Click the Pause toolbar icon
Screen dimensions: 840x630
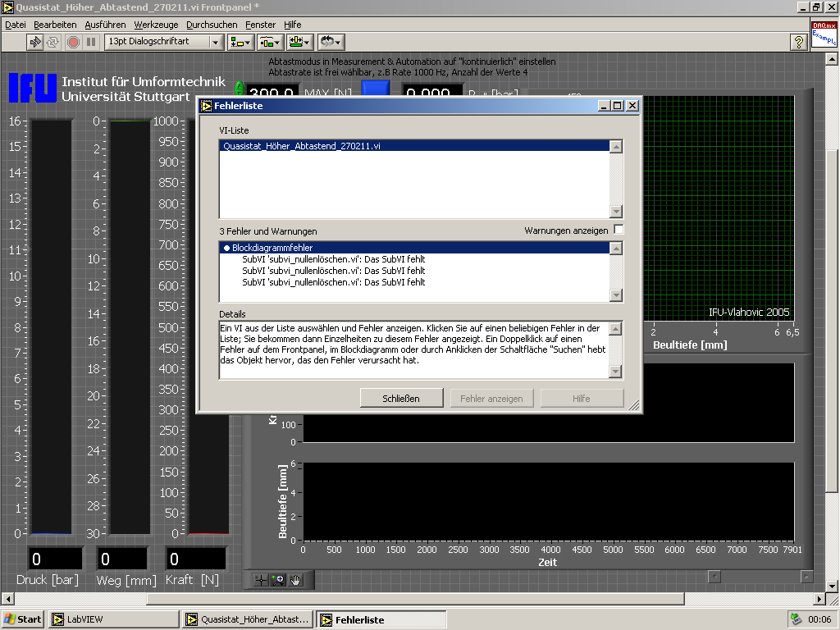pyautogui.click(x=91, y=42)
